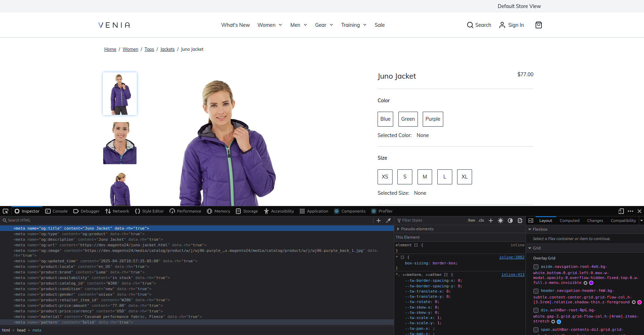Add a new style rule
This screenshot has width=644, height=335.
[x=491, y=221]
